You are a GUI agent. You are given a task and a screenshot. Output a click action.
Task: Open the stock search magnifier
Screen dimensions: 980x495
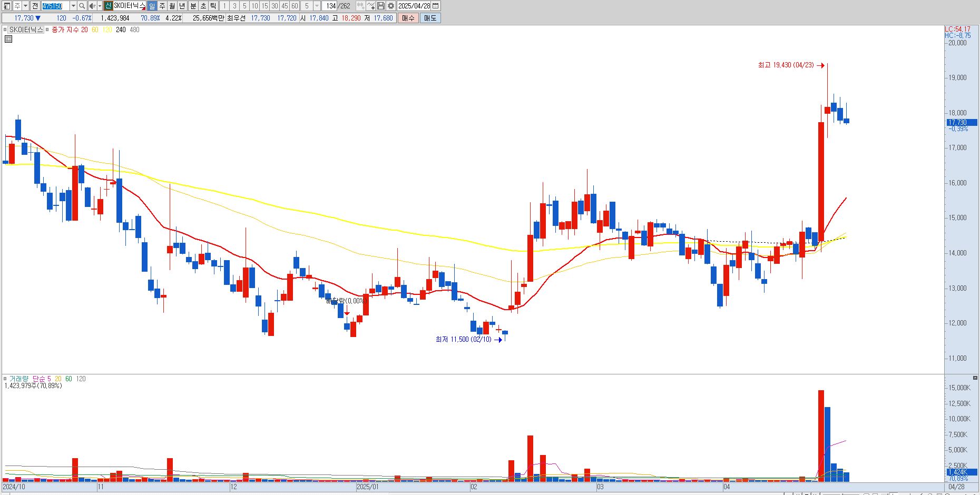click(x=82, y=6)
